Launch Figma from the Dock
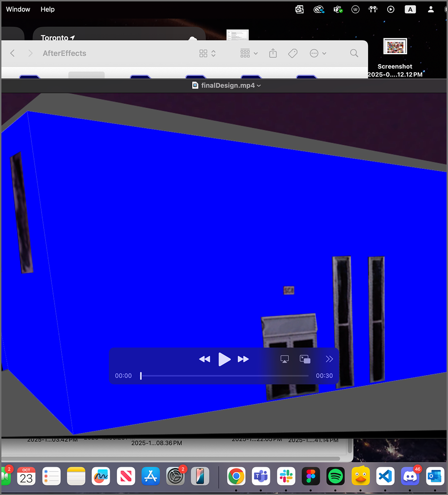The width and height of the screenshot is (448, 495). point(310,476)
